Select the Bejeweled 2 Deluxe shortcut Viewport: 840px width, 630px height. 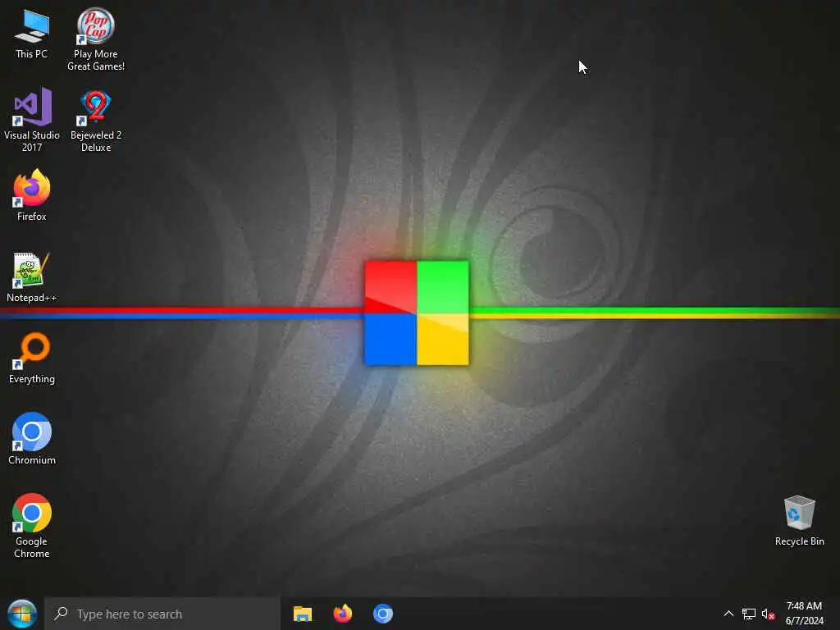pos(95,121)
